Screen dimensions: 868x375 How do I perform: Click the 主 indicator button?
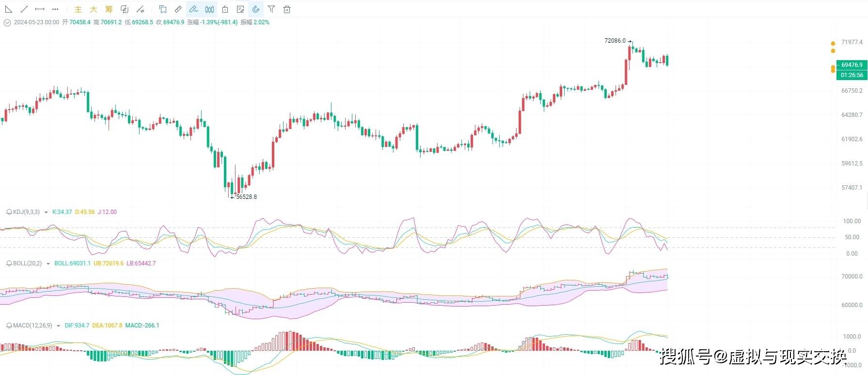click(x=78, y=9)
